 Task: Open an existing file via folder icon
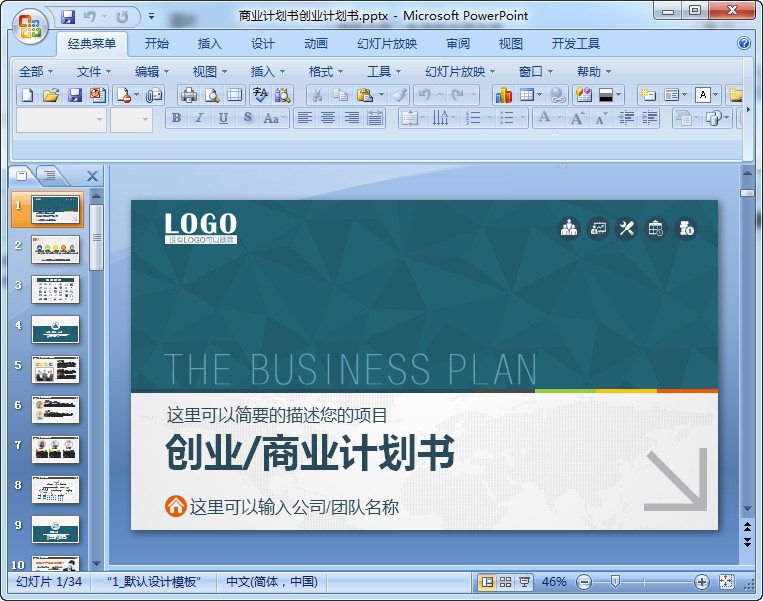click(51, 95)
